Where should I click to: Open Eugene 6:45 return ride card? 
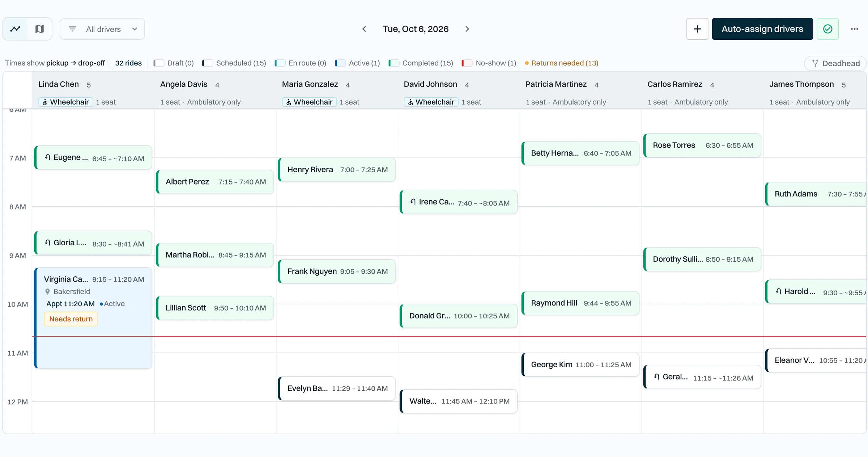(x=93, y=158)
